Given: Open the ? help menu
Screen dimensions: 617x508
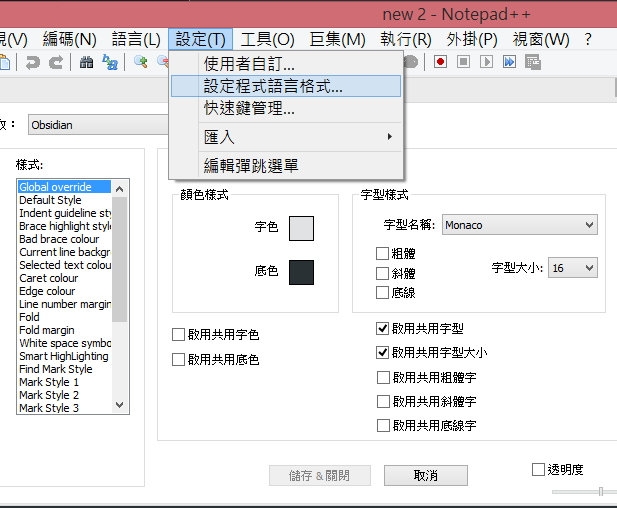Looking at the screenshot, I should (x=587, y=39).
